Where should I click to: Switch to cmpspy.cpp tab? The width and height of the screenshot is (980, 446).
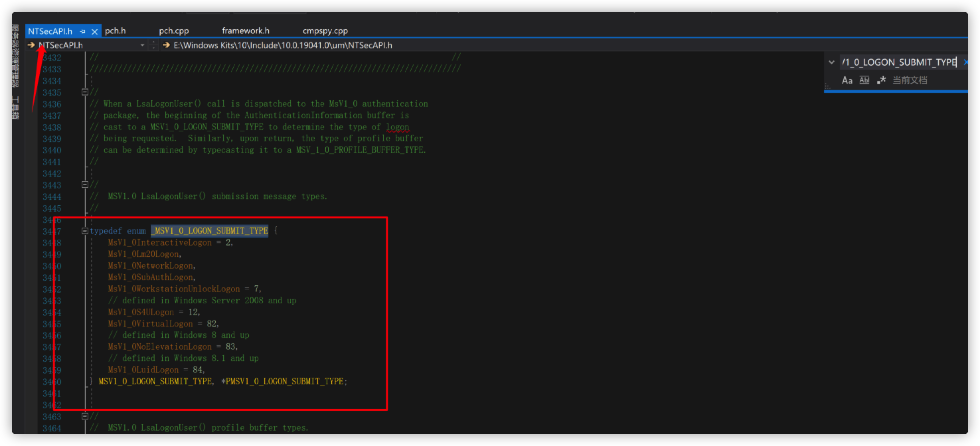tap(325, 31)
